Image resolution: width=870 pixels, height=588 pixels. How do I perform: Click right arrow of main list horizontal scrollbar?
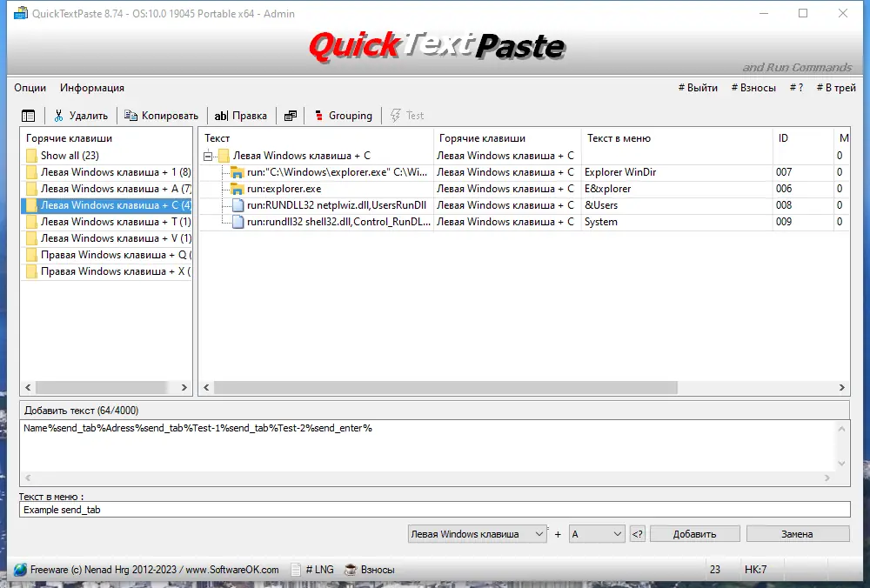(841, 388)
